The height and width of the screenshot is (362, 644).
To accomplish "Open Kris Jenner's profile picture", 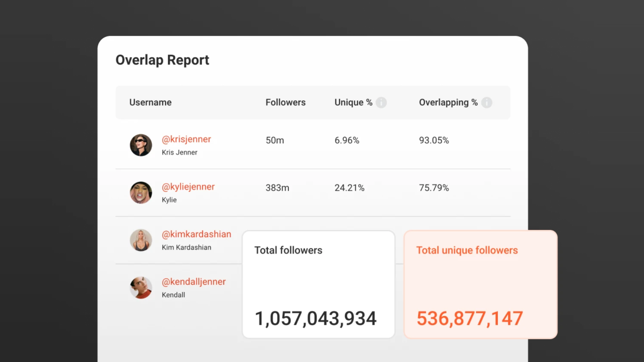I will (141, 145).
